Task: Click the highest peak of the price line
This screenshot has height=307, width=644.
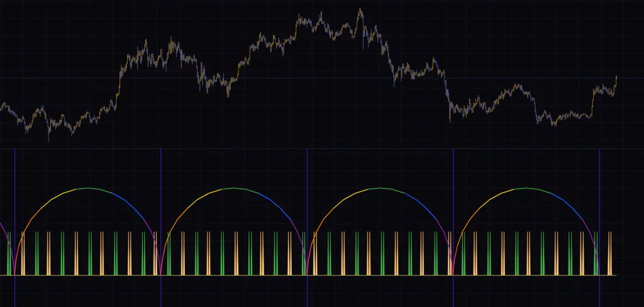Action: (x=360, y=9)
